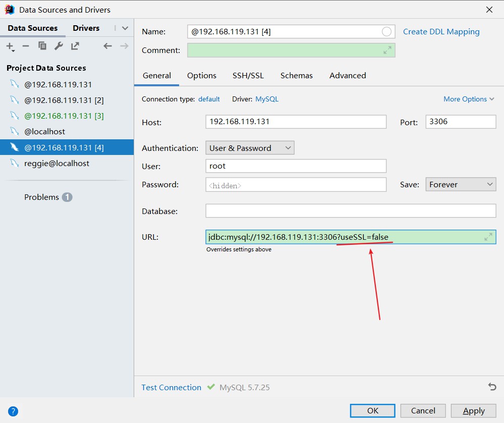Open driver settings wrench icon
Screen dimensions: 504x423
(59, 46)
